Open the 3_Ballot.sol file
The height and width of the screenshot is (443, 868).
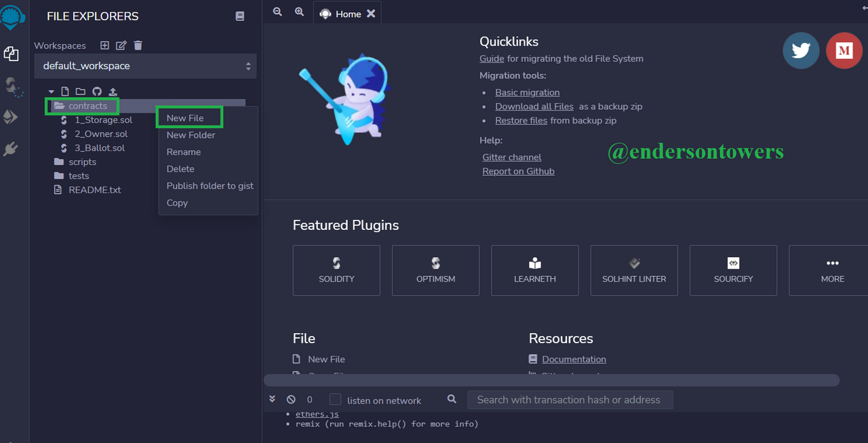pos(100,148)
